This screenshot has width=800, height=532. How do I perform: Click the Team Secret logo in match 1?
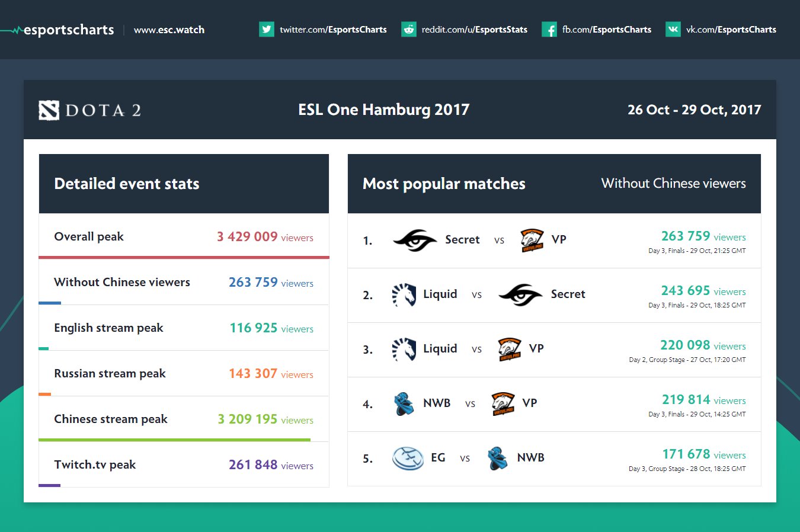pos(415,240)
